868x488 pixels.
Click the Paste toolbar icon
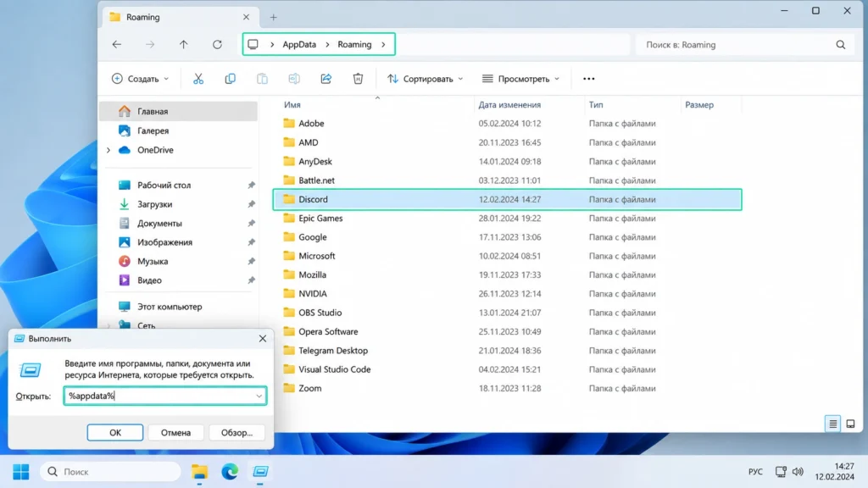[262, 79]
